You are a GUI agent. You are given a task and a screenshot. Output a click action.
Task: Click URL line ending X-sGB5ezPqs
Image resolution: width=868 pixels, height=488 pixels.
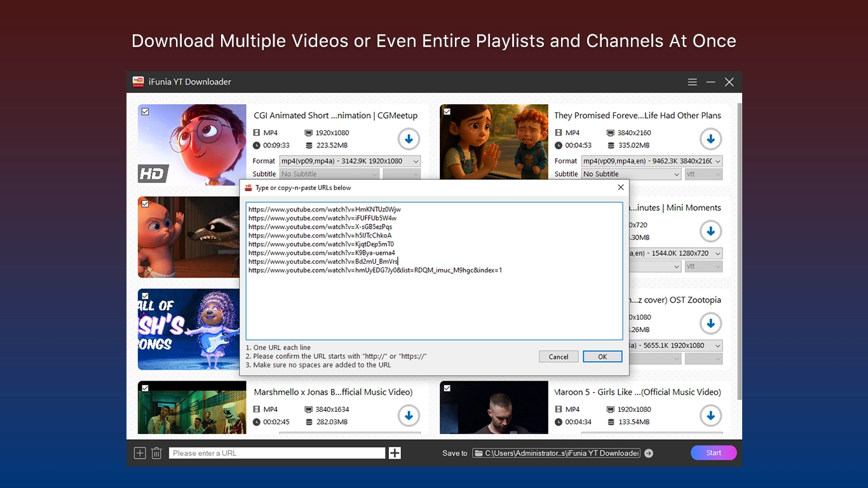tap(320, 227)
